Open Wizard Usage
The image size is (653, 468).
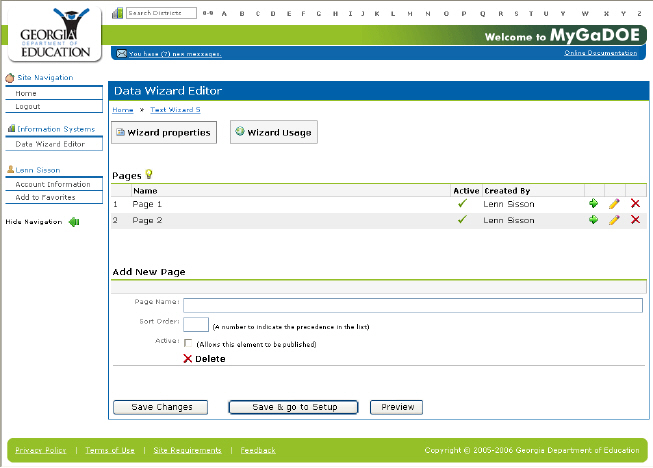click(x=274, y=132)
